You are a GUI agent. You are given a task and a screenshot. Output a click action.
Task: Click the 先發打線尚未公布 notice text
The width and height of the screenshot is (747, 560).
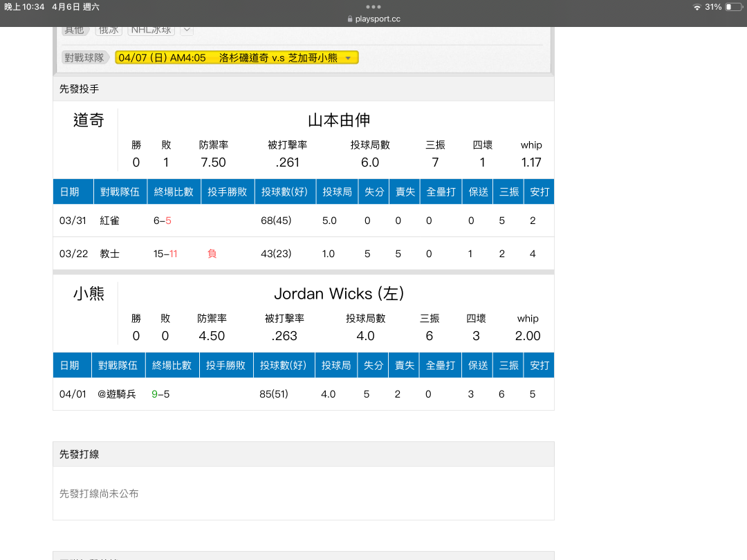tap(99, 494)
